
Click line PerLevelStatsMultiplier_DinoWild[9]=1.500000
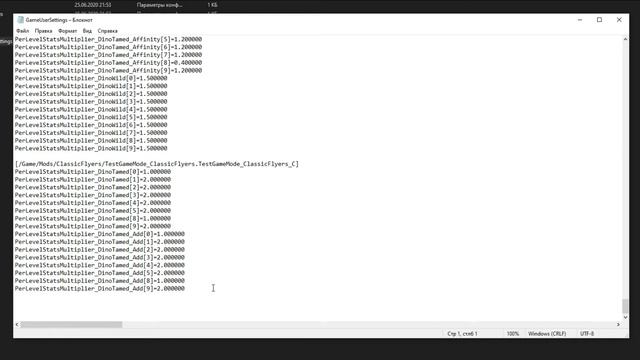(91, 149)
